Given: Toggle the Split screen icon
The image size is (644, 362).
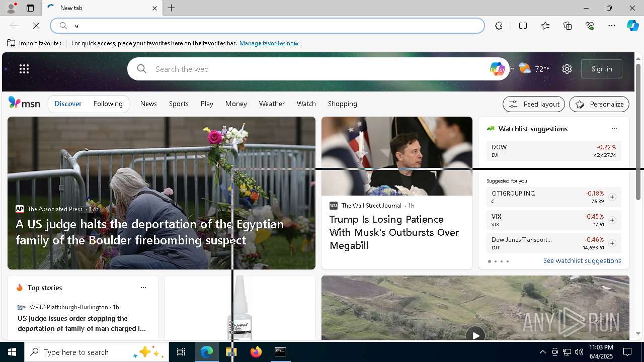Looking at the screenshot, I should [523, 26].
